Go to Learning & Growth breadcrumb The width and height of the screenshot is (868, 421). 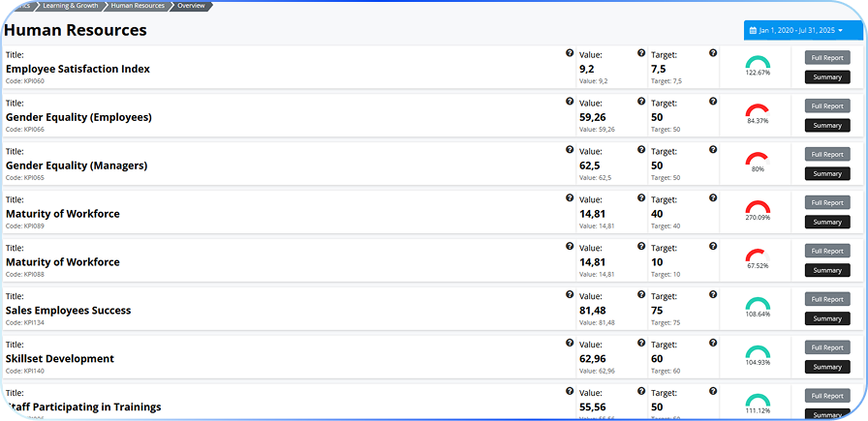tap(71, 6)
